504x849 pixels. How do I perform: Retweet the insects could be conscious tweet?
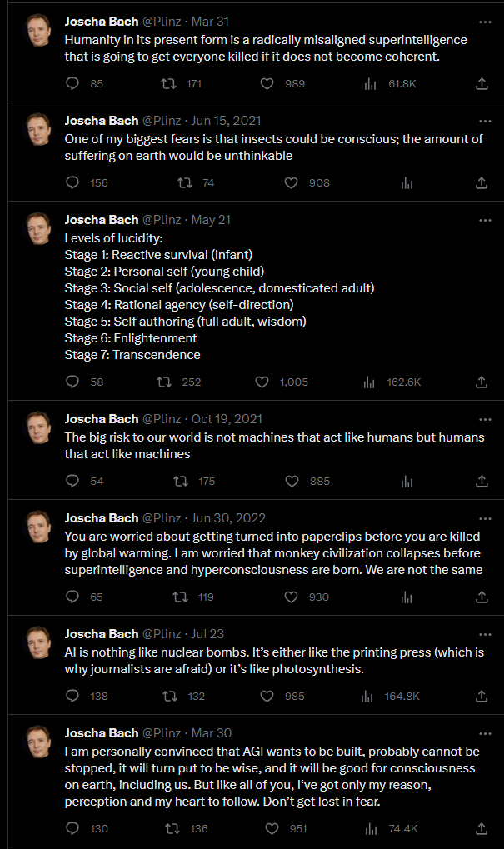(185, 183)
